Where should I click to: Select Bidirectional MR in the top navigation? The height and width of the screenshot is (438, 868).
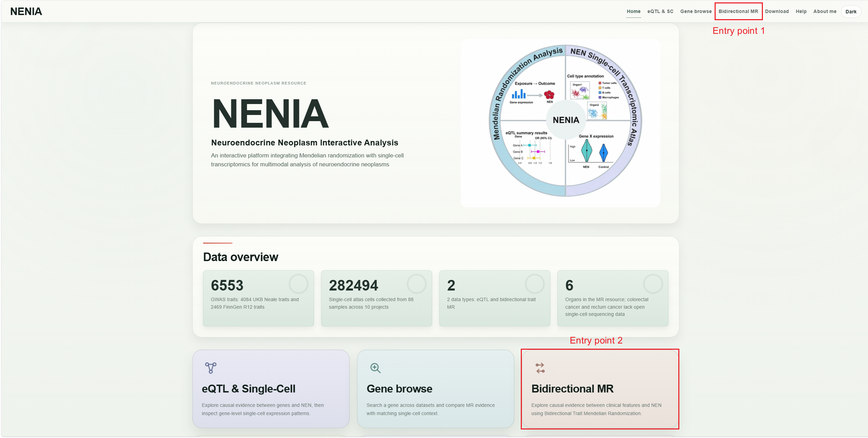coord(738,11)
